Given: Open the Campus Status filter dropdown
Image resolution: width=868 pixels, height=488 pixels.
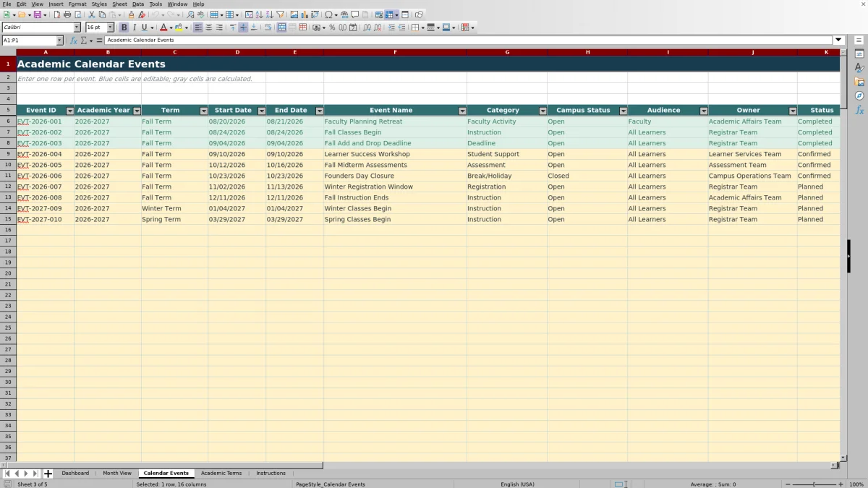Looking at the screenshot, I should [x=623, y=111].
